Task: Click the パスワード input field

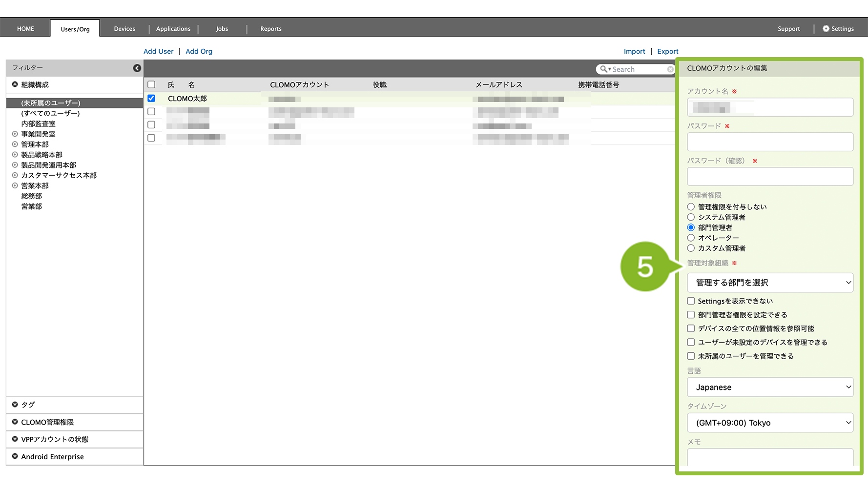Action: click(x=770, y=142)
